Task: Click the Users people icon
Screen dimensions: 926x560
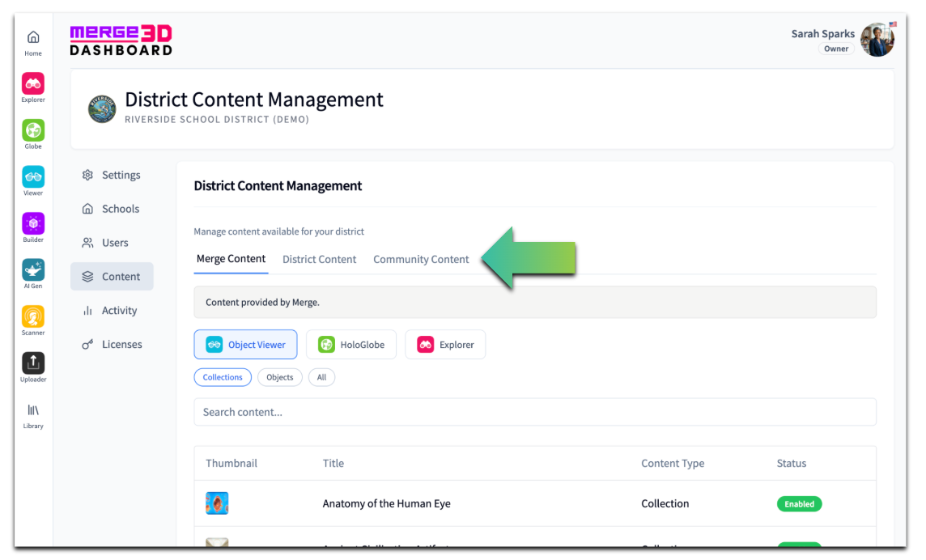Action: point(87,243)
